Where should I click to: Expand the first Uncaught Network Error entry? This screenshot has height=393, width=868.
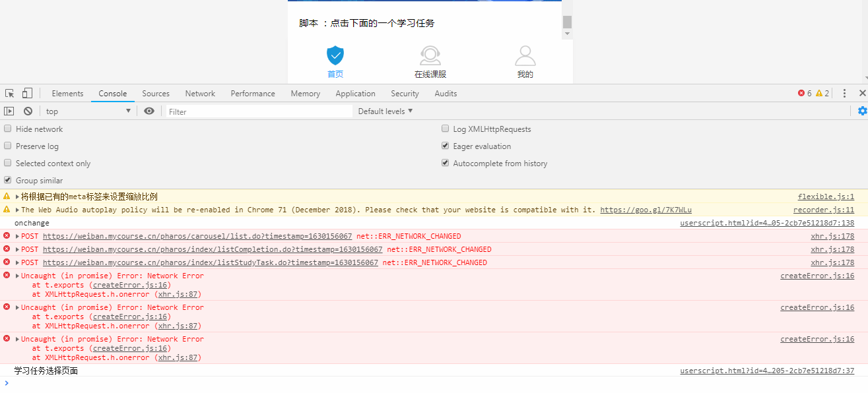pos(17,276)
